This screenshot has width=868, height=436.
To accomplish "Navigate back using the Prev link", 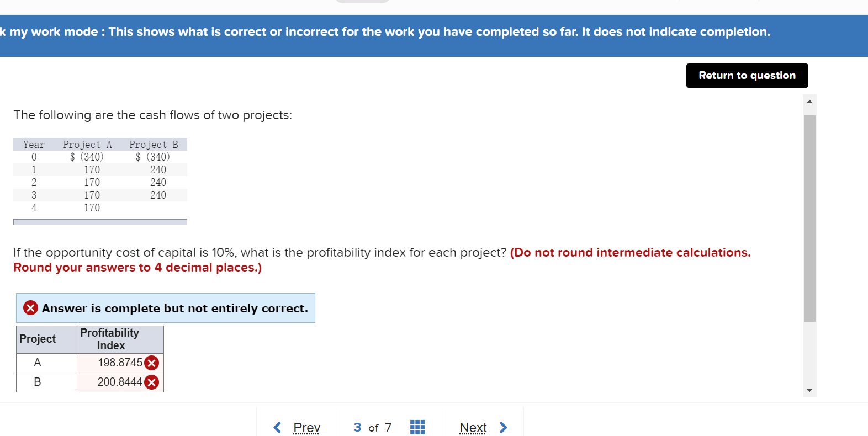I will pos(306,427).
